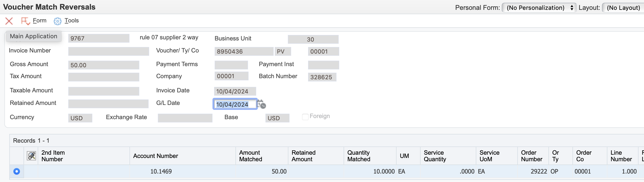Click the Invoice Number field
Image resolution: width=644 pixels, height=182 pixels.
[108, 51]
